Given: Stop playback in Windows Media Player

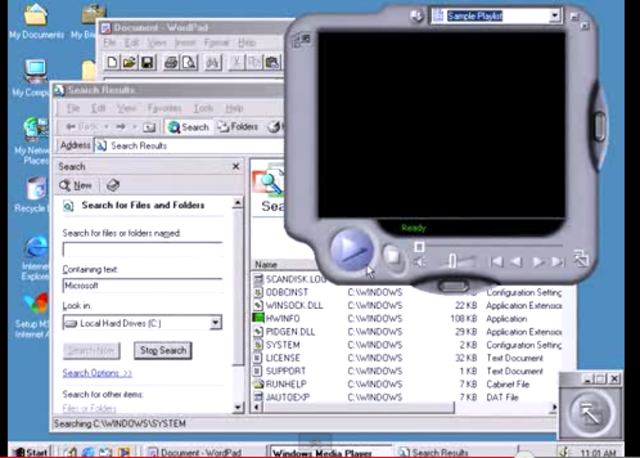Looking at the screenshot, I should coord(393,257).
